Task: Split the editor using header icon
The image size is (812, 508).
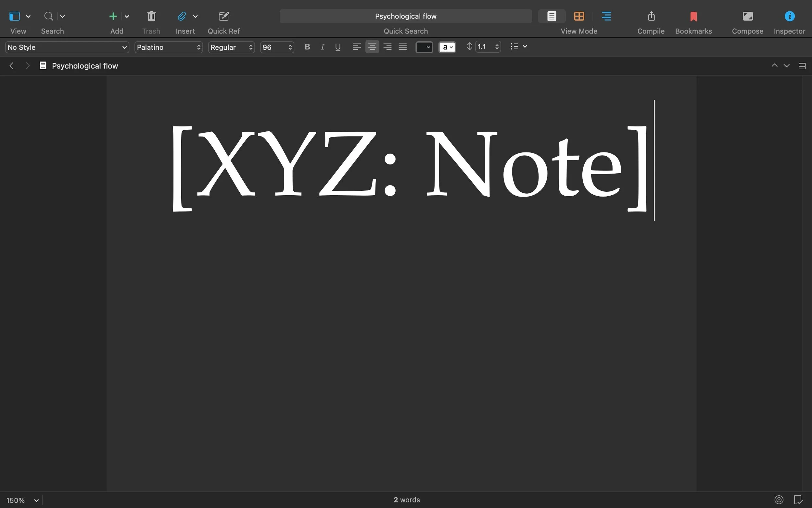Action: pyautogui.click(x=802, y=66)
